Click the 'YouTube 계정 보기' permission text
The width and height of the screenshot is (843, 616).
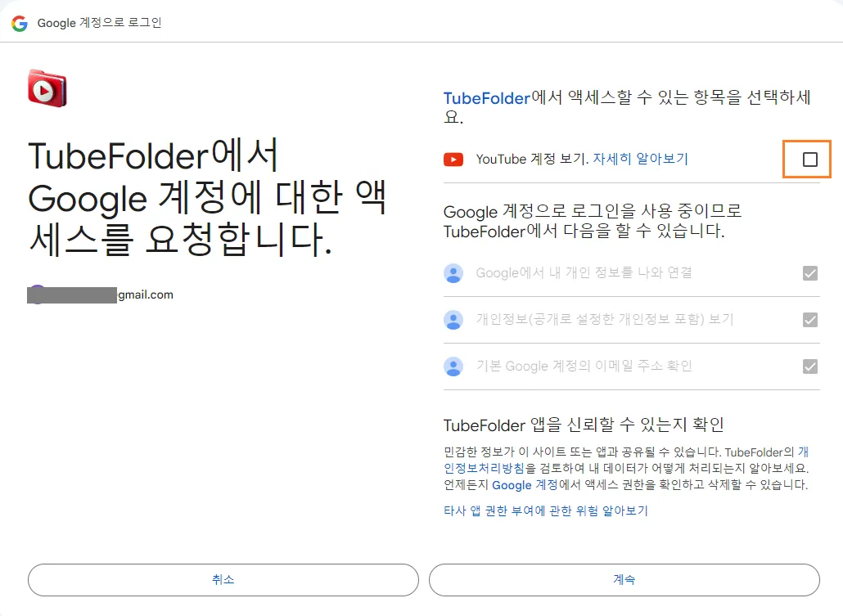533,159
